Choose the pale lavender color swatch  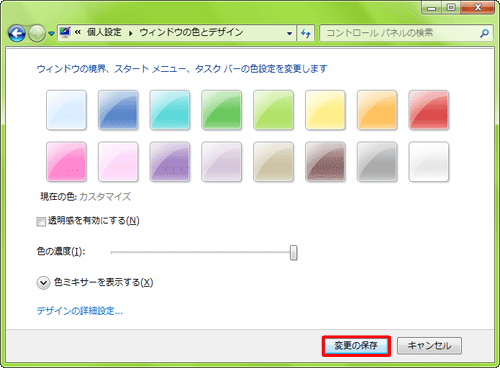coord(221,162)
